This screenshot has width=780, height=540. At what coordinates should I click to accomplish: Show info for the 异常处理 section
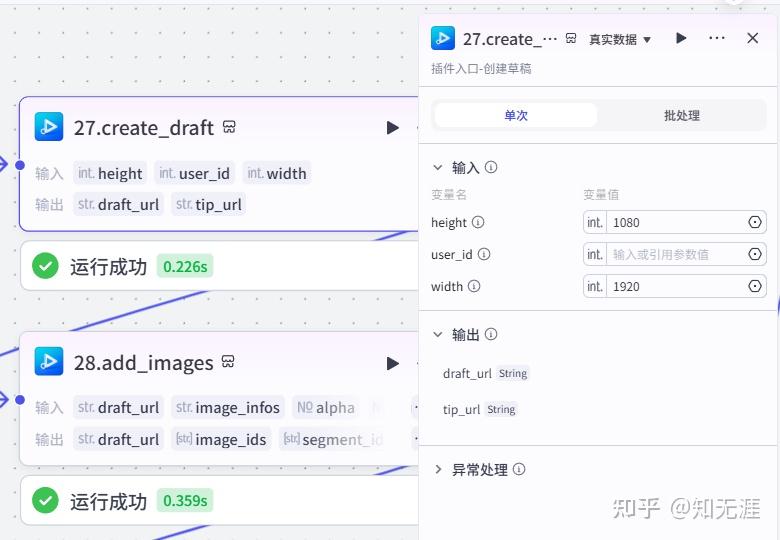(x=519, y=469)
